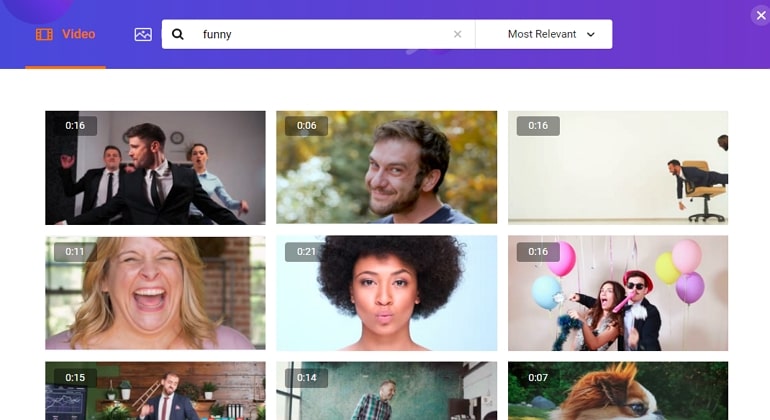Select the 0:07 dog video thumbnail

[x=618, y=391]
